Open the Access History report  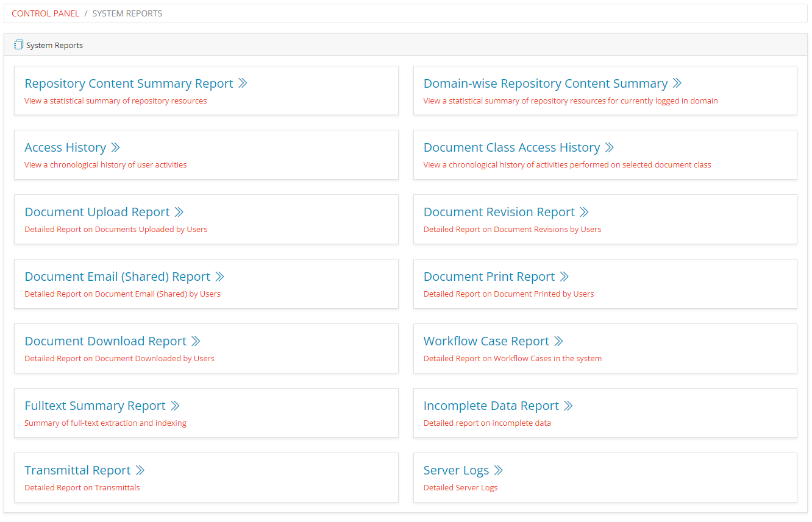tap(65, 147)
